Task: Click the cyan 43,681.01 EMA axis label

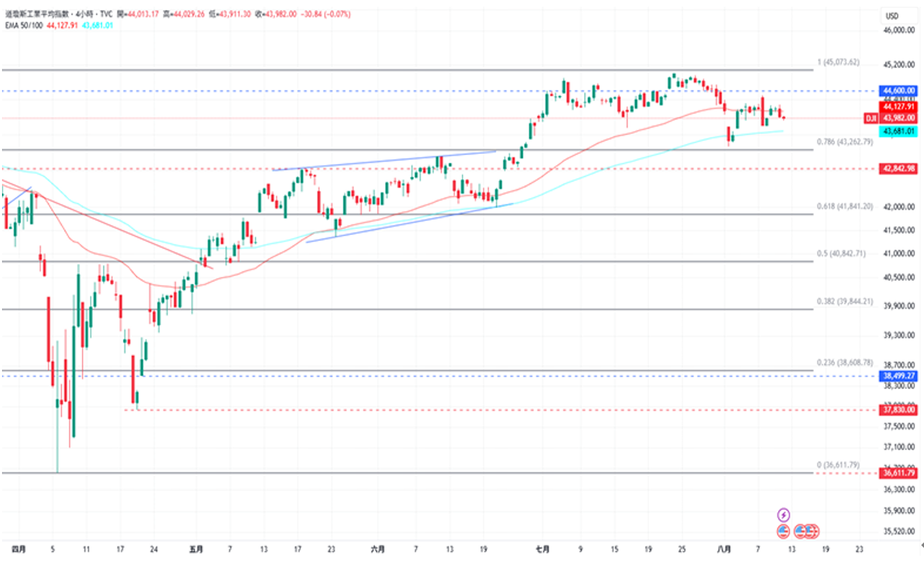Action: [x=899, y=131]
